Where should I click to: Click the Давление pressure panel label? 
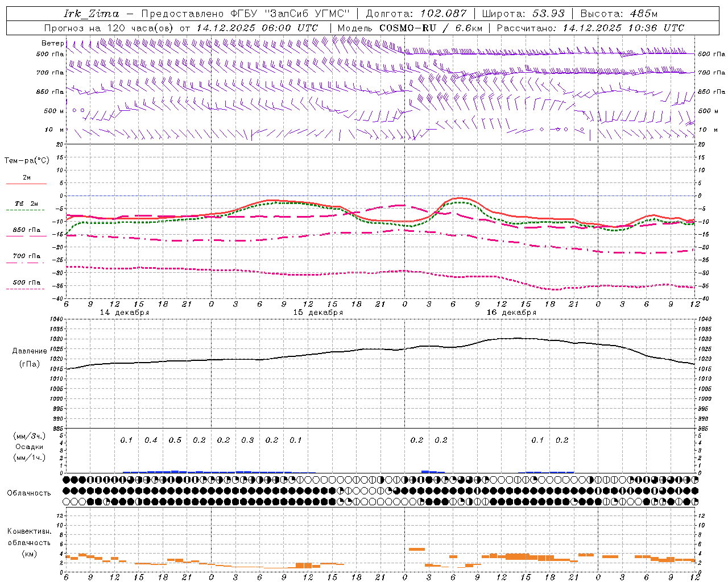pos(30,351)
